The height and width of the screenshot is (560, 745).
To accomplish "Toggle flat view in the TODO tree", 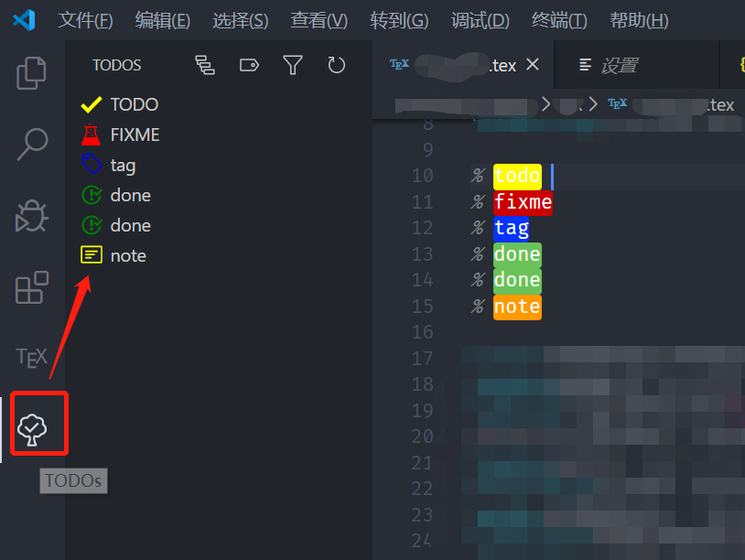I will (205, 65).
